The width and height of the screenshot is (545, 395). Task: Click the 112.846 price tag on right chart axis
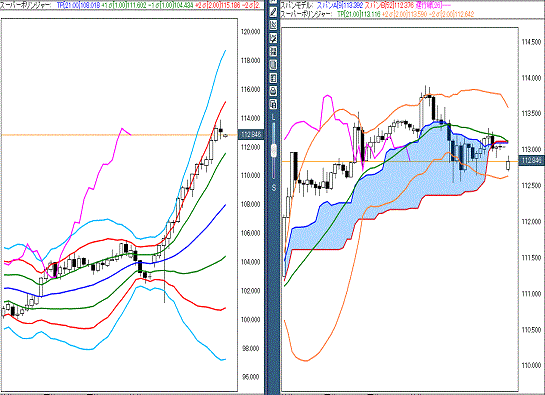coord(532,161)
